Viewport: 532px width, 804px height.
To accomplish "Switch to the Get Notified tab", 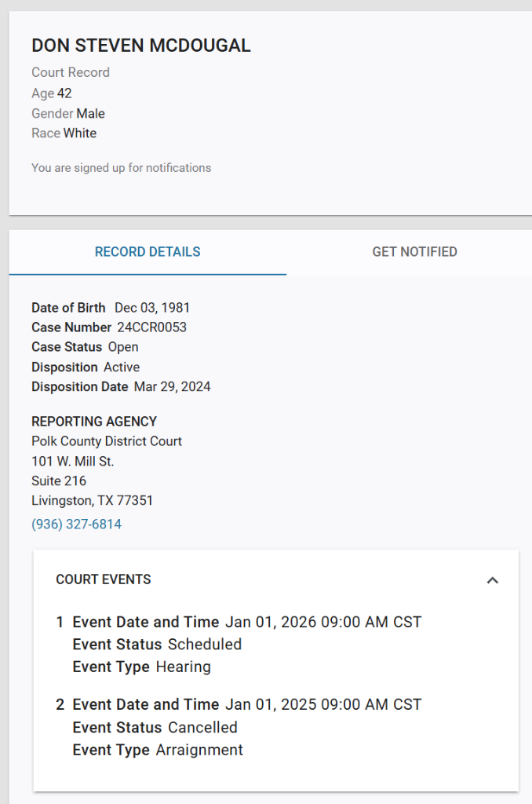I will tap(414, 252).
